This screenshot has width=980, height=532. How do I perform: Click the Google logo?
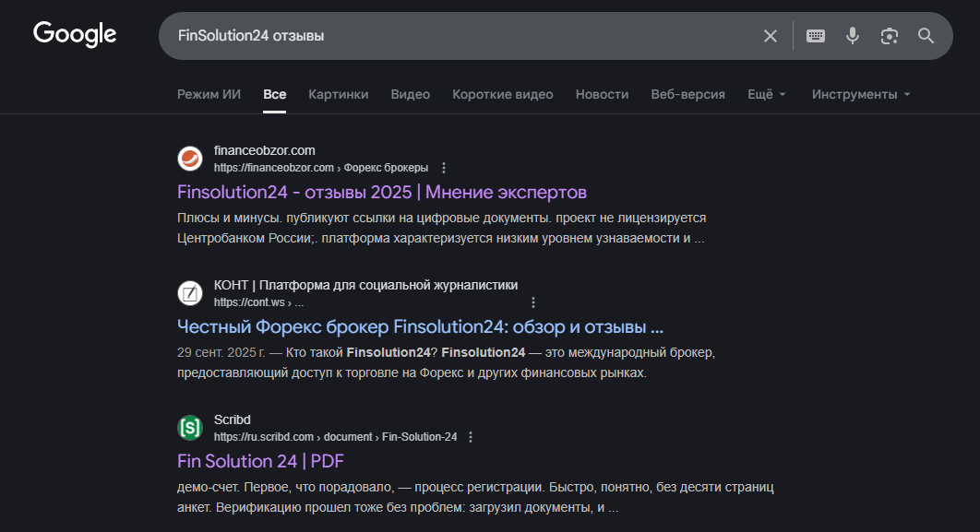tap(75, 34)
